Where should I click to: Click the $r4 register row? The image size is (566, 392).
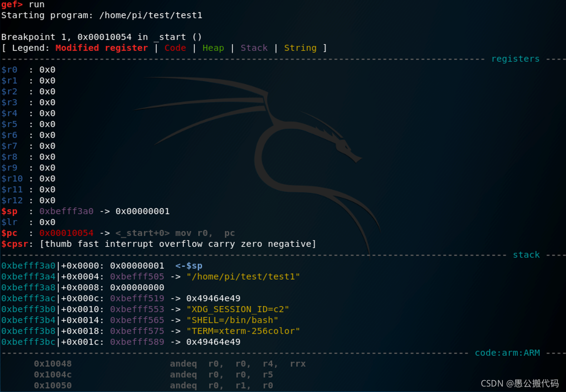point(28,113)
